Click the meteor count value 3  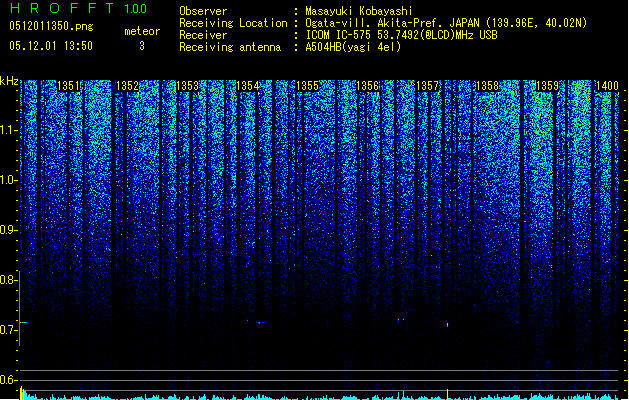coord(142,46)
